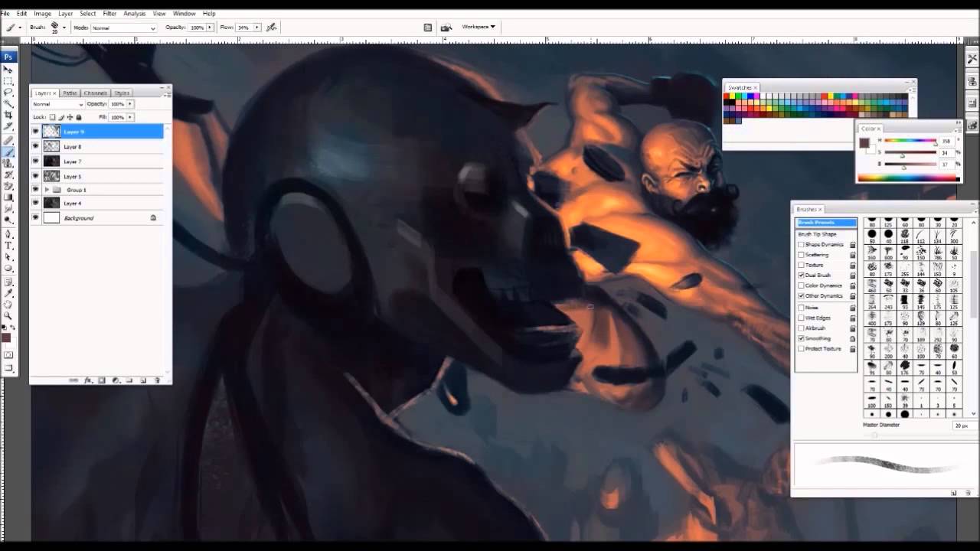The width and height of the screenshot is (980, 551).
Task: Toggle Background layer visibility eye
Action: pyautogui.click(x=35, y=218)
